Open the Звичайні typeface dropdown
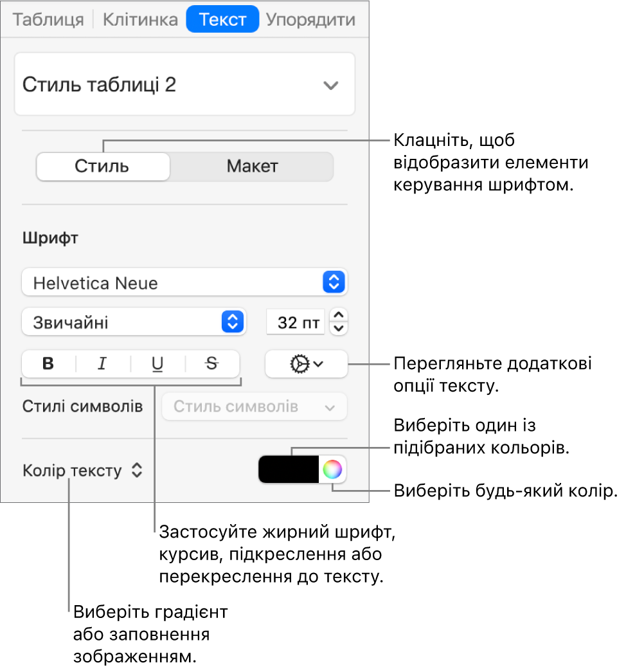This screenshot has width=626, height=672. [x=134, y=322]
